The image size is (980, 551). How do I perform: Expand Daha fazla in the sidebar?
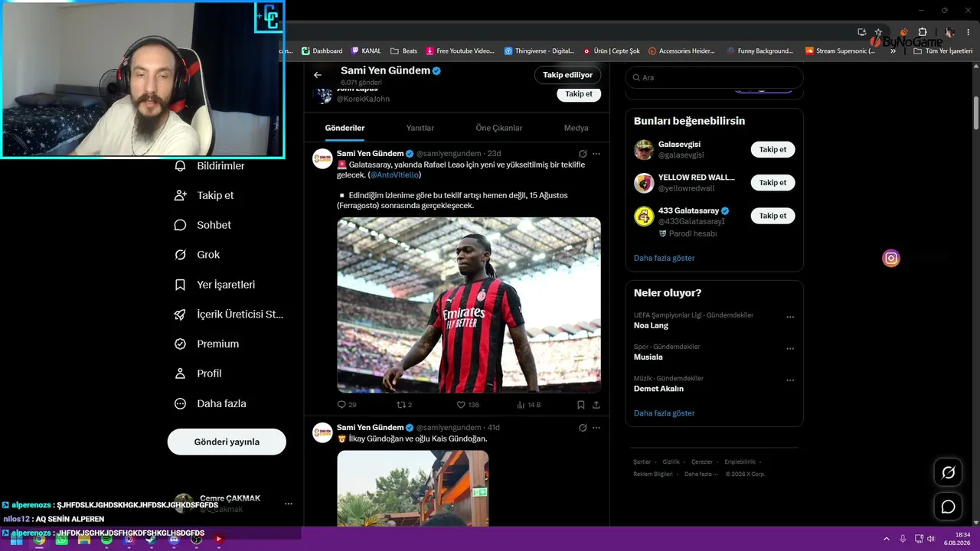(210, 403)
